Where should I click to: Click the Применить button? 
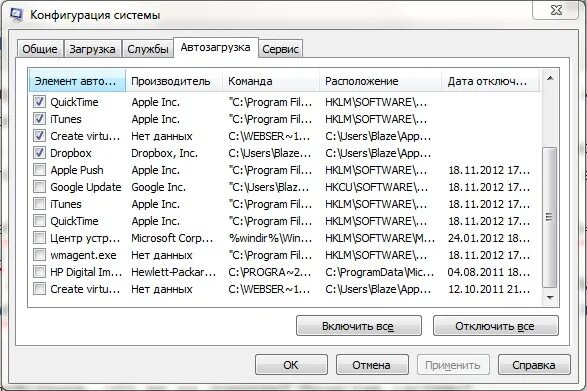[453, 365]
